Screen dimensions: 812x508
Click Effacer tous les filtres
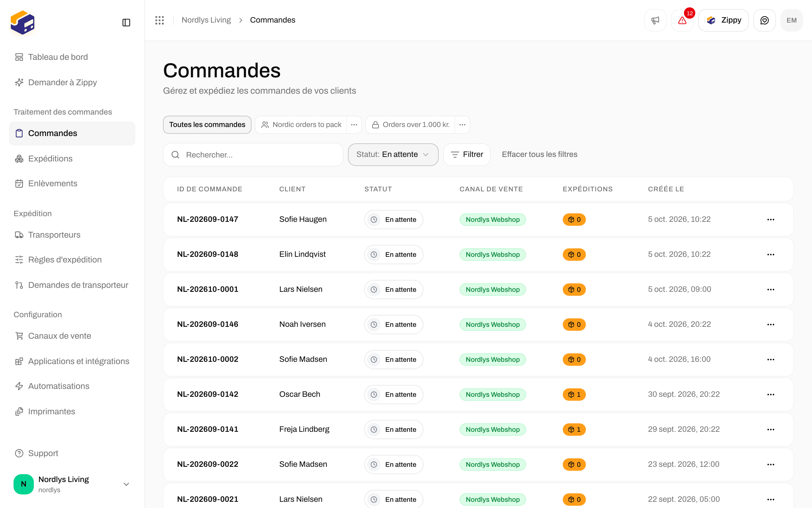click(540, 155)
